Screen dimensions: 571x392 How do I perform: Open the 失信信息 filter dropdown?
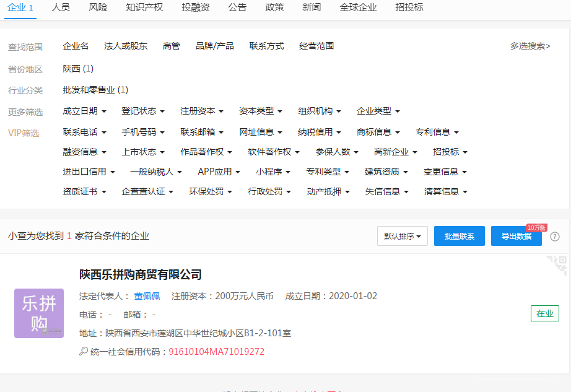[x=386, y=192]
